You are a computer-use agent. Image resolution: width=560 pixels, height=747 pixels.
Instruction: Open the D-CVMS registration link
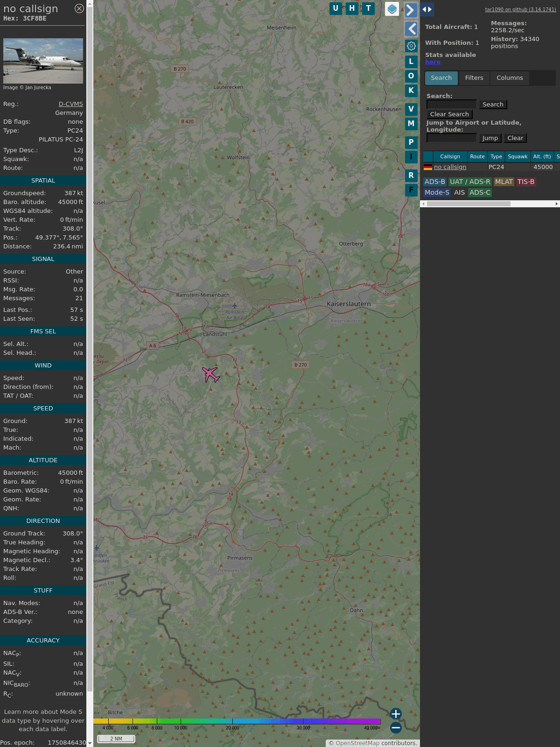click(71, 104)
